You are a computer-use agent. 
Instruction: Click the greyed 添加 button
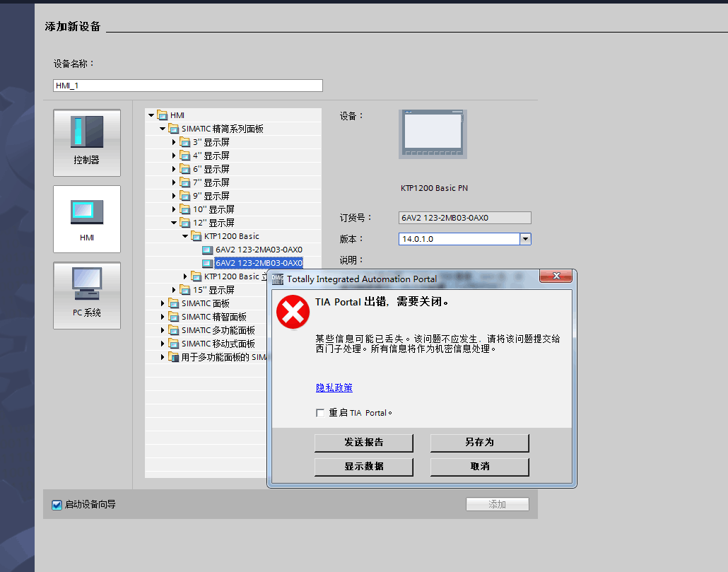498,504
